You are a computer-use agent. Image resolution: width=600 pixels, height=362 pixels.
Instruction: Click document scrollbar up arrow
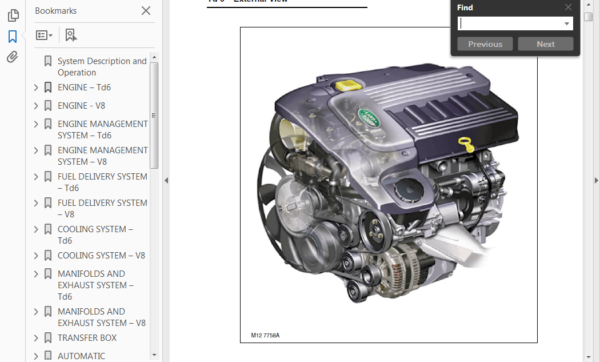(589, 5)
